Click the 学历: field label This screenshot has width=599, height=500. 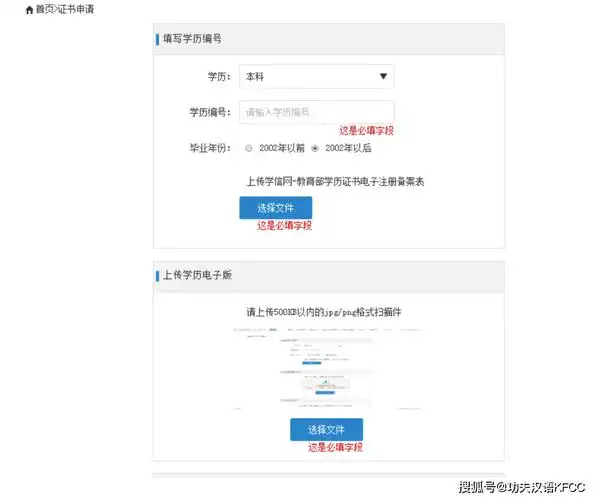(x=219, y=76)
